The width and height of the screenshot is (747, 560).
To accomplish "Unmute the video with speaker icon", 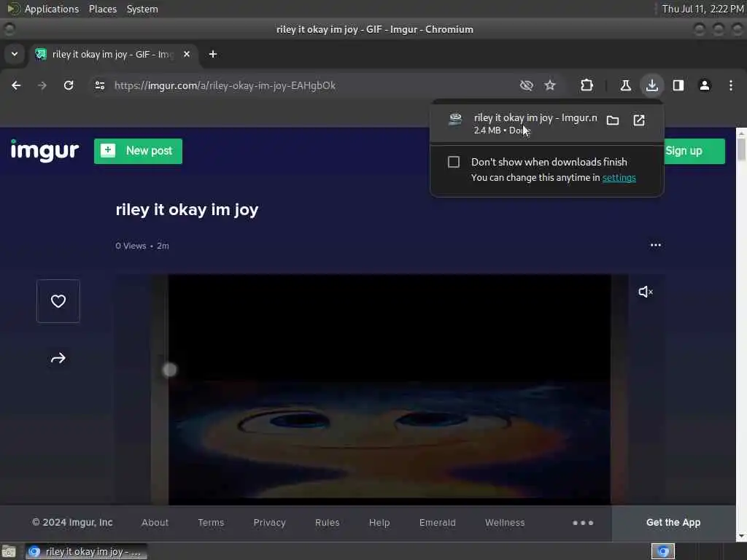I will click(646, 292).
